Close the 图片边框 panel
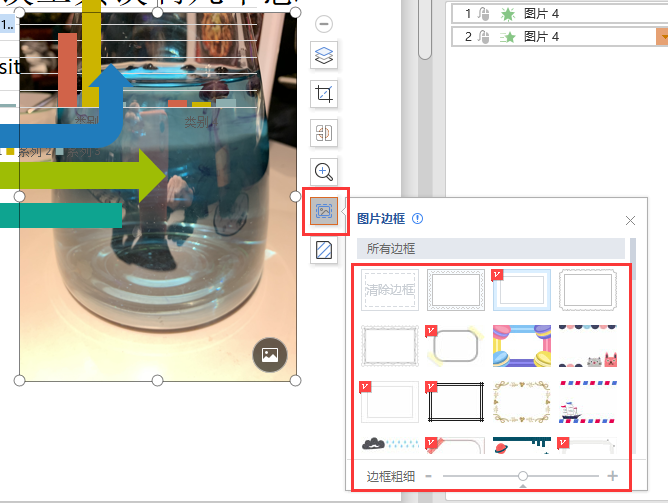The width and height of the screenshot is (668, 503). 630,220
